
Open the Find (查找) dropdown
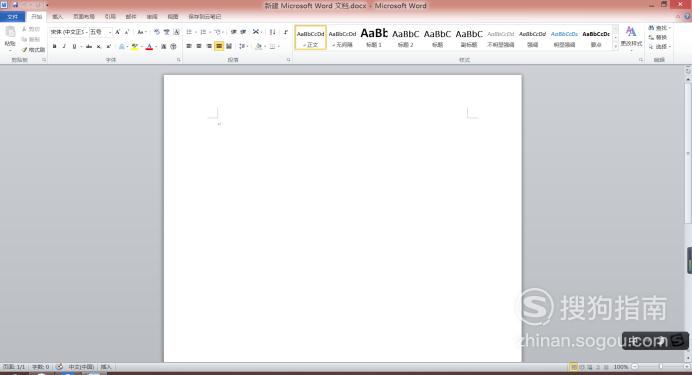coord(660,28)
